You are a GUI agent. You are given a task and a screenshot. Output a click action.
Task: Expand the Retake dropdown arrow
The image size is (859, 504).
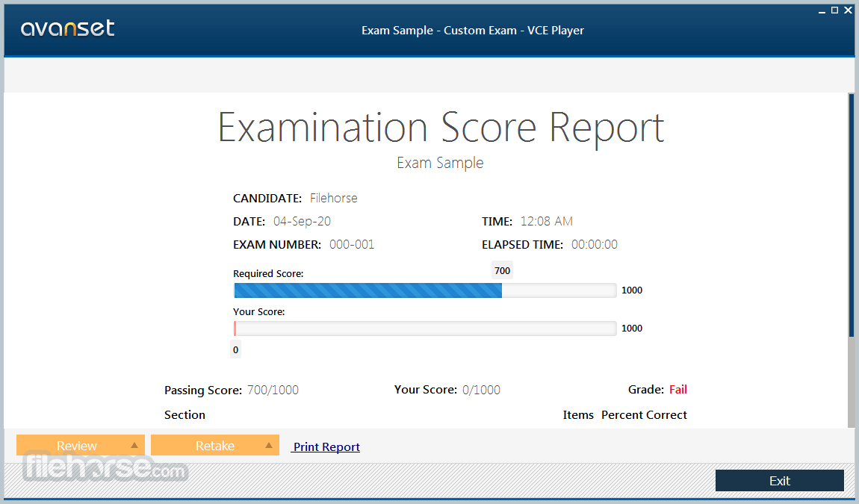[x=268, y=445]
